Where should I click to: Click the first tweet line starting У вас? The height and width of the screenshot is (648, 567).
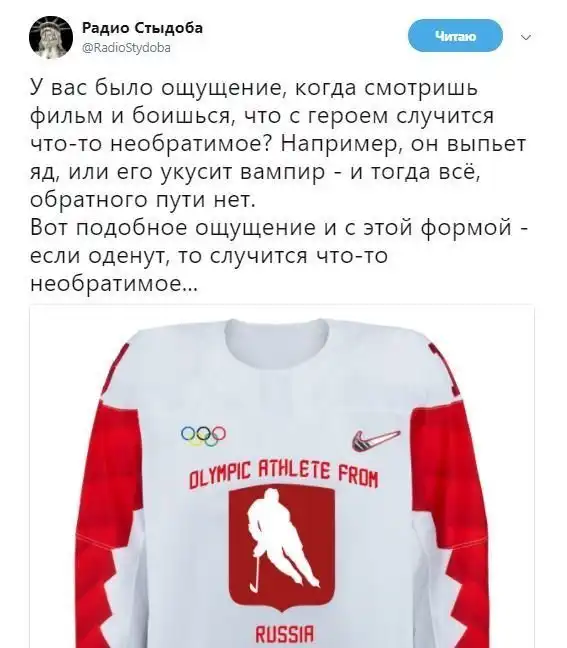point(254,88)
